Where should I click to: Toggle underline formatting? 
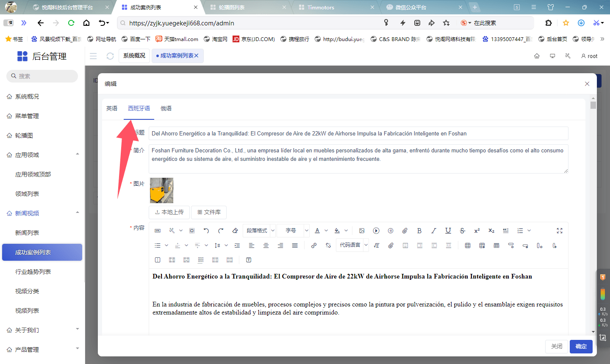click(x=448, y=231)
